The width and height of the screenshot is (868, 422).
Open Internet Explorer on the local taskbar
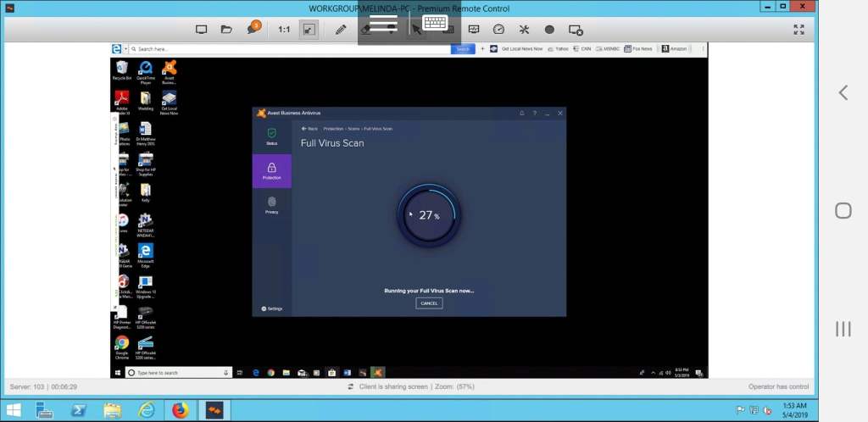147,410
